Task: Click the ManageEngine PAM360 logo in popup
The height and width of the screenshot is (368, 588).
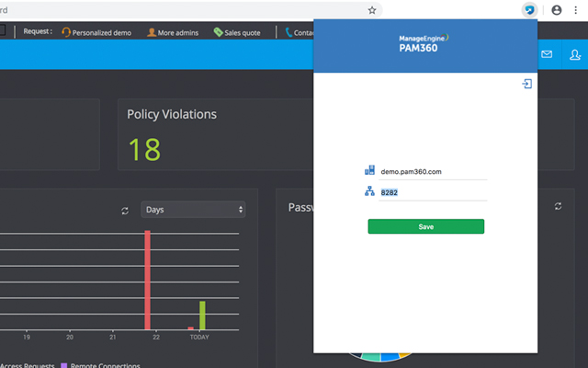Action: pyautogui.click(x=424, y=43)
